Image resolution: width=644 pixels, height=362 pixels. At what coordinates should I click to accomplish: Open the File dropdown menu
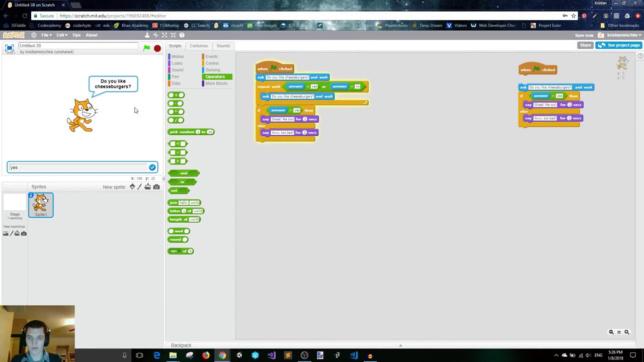46,35
